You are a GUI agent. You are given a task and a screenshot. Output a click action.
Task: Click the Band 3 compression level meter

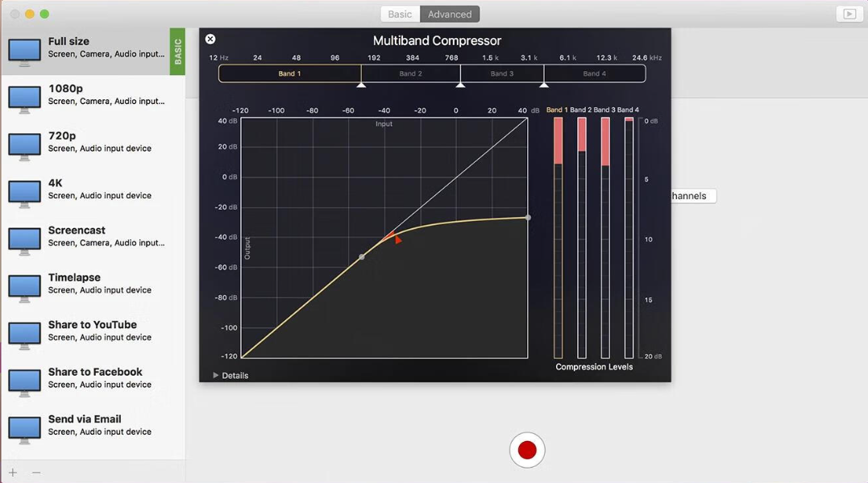tap(605, 238)
